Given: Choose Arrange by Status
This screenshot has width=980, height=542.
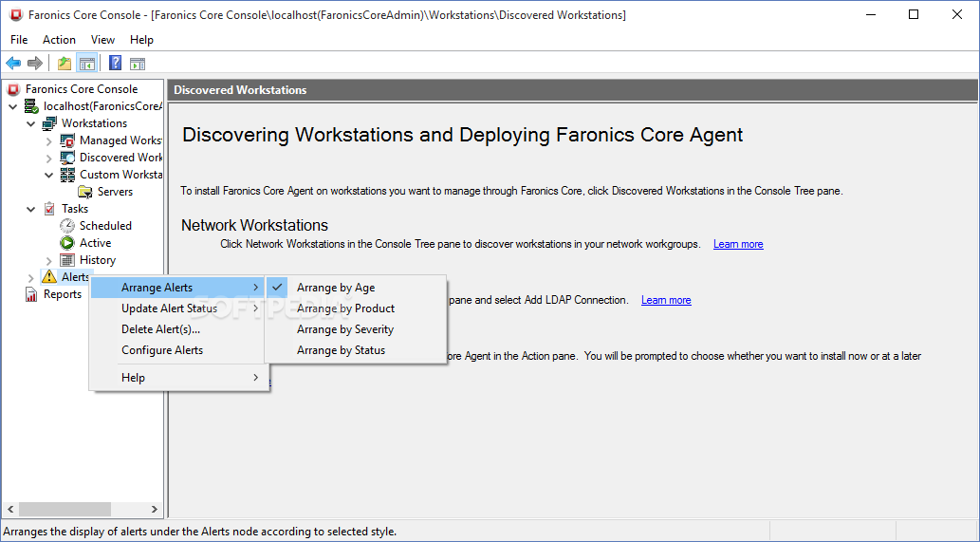Looking at the screenshot, I should click(x=356, y=350).
